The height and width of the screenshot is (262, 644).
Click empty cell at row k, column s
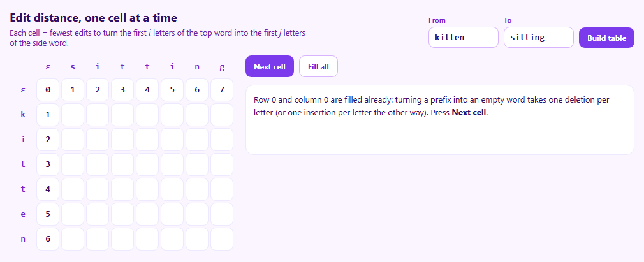[73, 115]
